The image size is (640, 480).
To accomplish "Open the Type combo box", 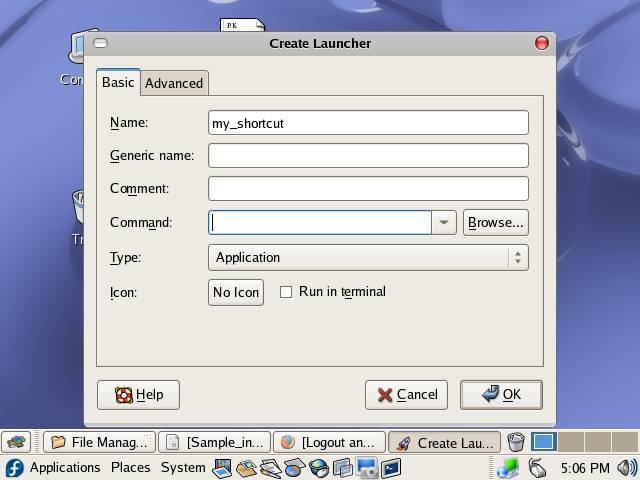I will (x=368, y=257).
